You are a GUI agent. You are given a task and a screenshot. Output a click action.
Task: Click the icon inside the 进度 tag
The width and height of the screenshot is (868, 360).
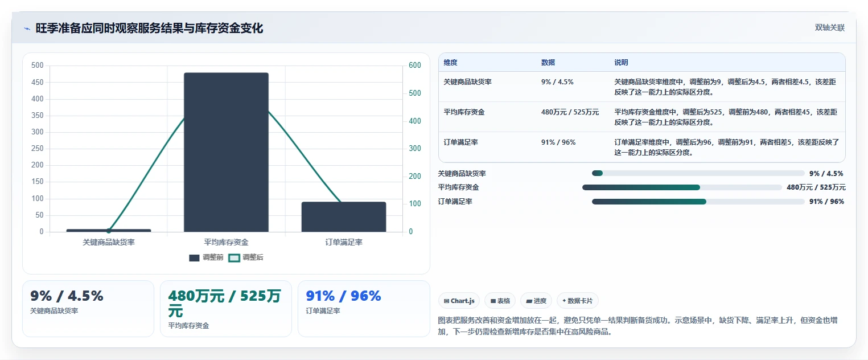(529, 301)
